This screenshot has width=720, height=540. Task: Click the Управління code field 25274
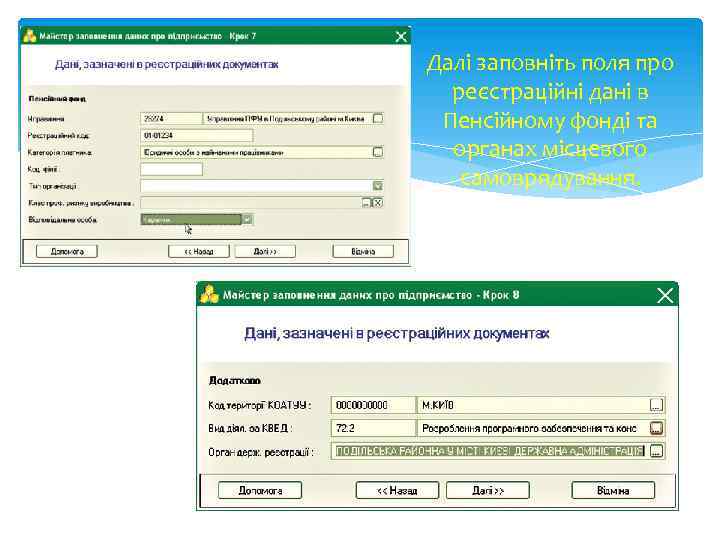pyautogui.click(x=171, y=118)
